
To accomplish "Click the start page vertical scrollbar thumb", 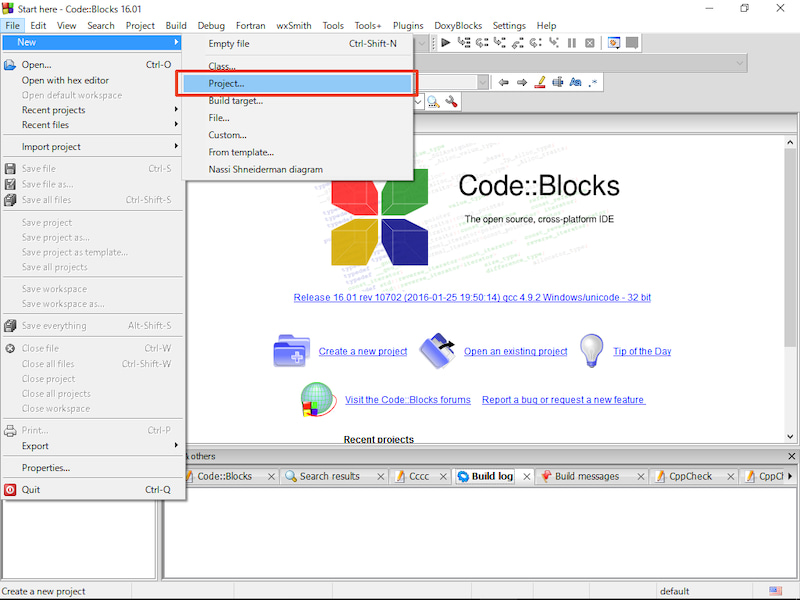I will pyautogui.click(x=790, y=247).
